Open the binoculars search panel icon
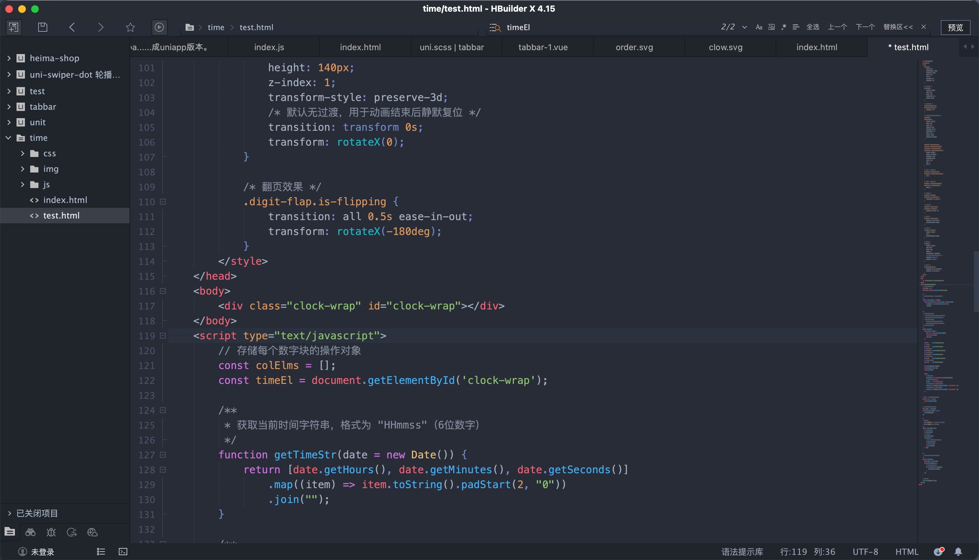979x560 pixels. [x=30, y=532]
